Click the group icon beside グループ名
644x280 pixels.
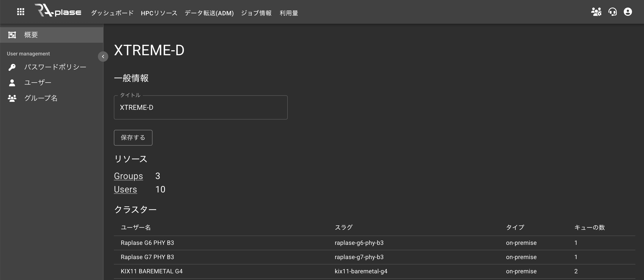pos(12,98)
